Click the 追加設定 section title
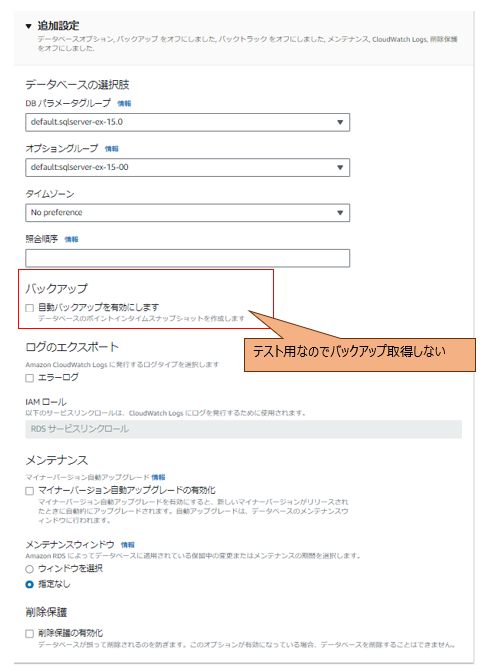This screenshot has height=667, width=486. point(58,26)
